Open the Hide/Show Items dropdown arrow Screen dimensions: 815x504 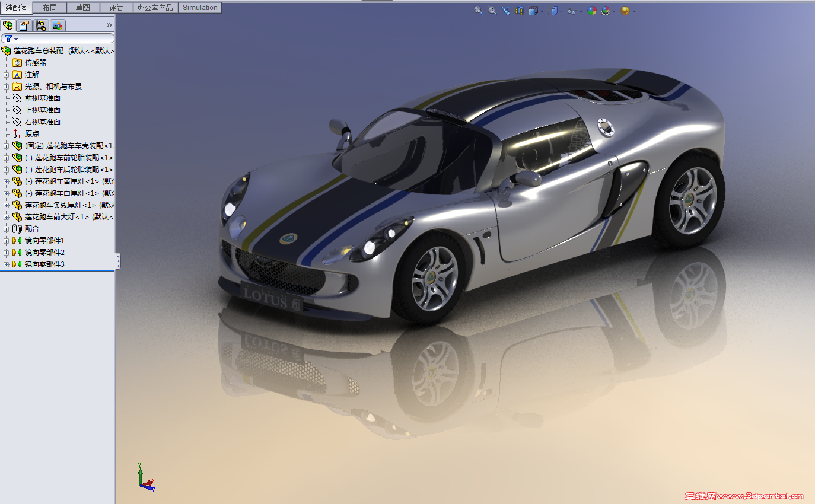(580, 11)
